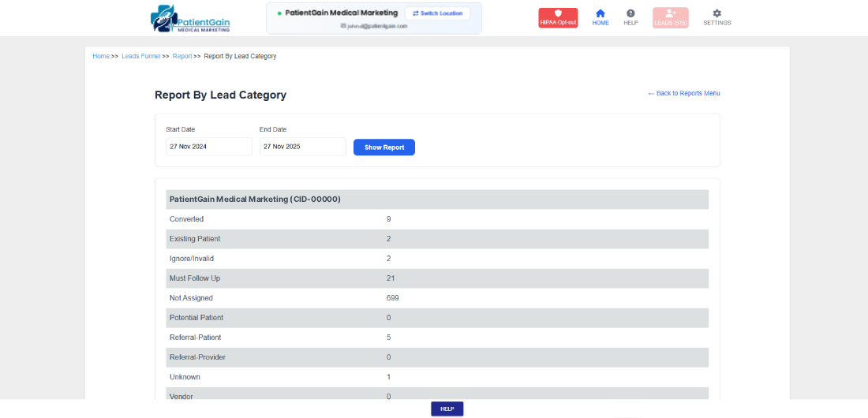Open the Home icon in the top navigation

point(600,17)
